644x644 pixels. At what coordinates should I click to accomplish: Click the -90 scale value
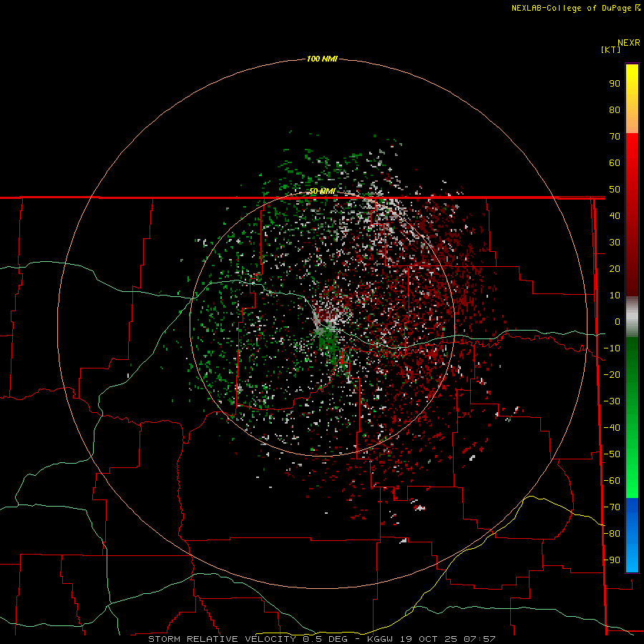(x=612, y=560)
